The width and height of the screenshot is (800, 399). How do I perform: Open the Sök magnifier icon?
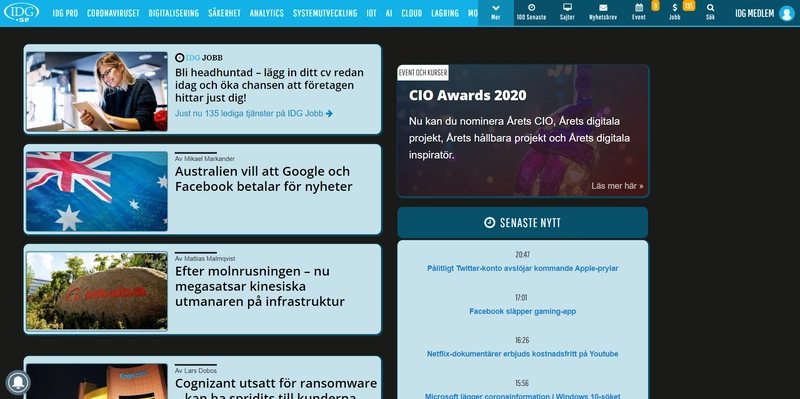click(710, 8)
